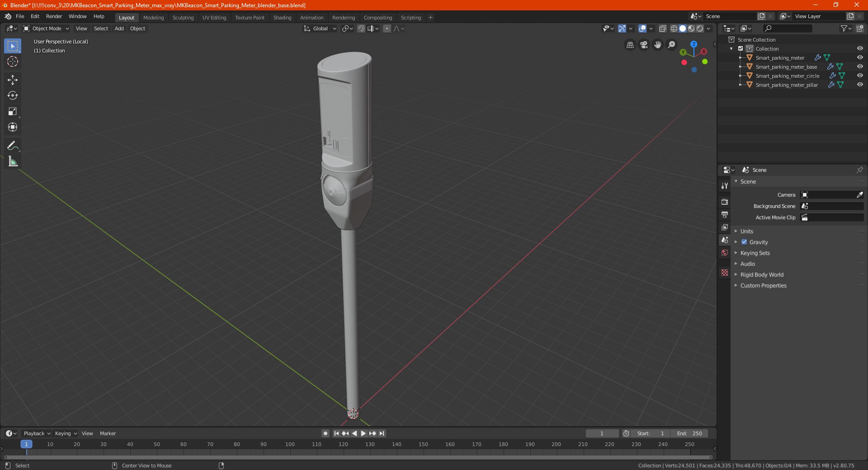This screenshot has height=470, width=868.
Task: Click the timeline horizontal scrollbar
Action: [357, 457]
